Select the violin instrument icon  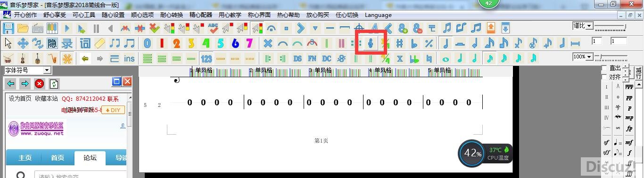(23, 59)
